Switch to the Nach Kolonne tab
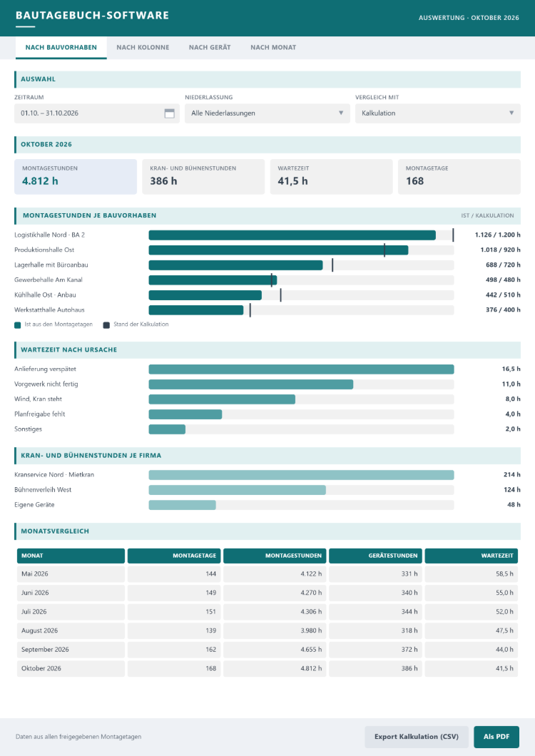Screen dimensions: 535x756 coord(143,47)
